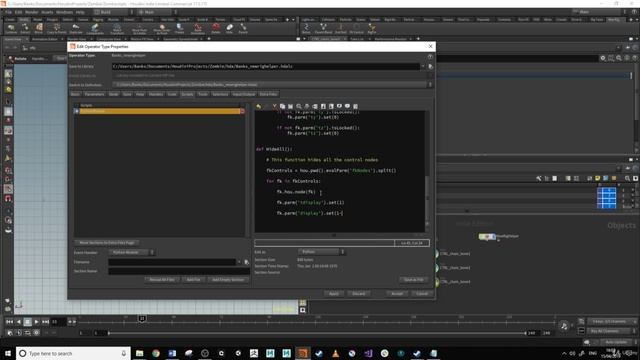Click the Save as File button
The image size is (640, 360).
click(x=413, y=280)
